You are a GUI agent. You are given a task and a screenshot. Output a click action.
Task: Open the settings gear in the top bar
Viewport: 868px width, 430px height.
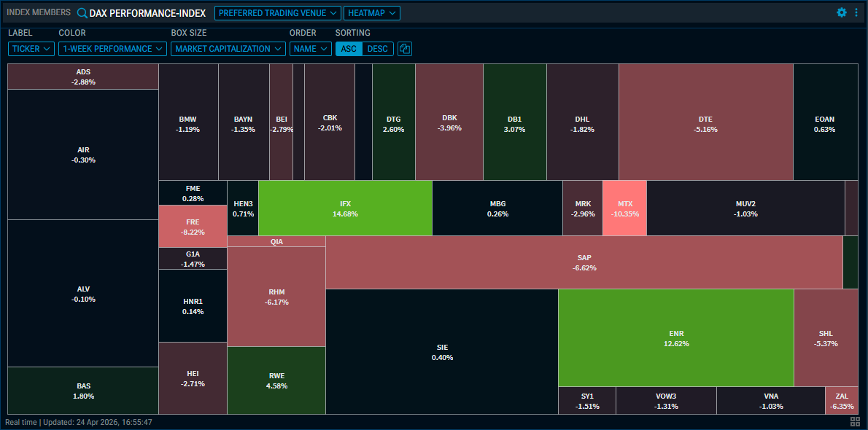tap(841, 12)
